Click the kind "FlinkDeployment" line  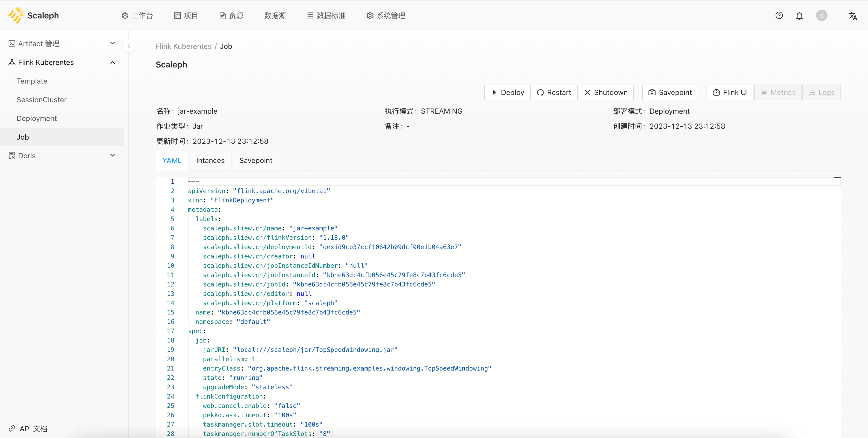click(231, 200)
